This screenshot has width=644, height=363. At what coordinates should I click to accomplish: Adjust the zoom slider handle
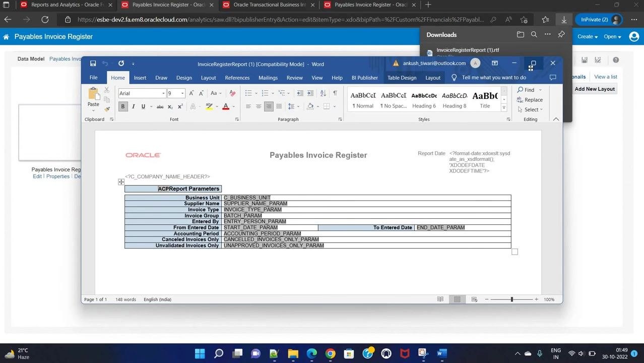pyautogui.click(x=511, y=299)
